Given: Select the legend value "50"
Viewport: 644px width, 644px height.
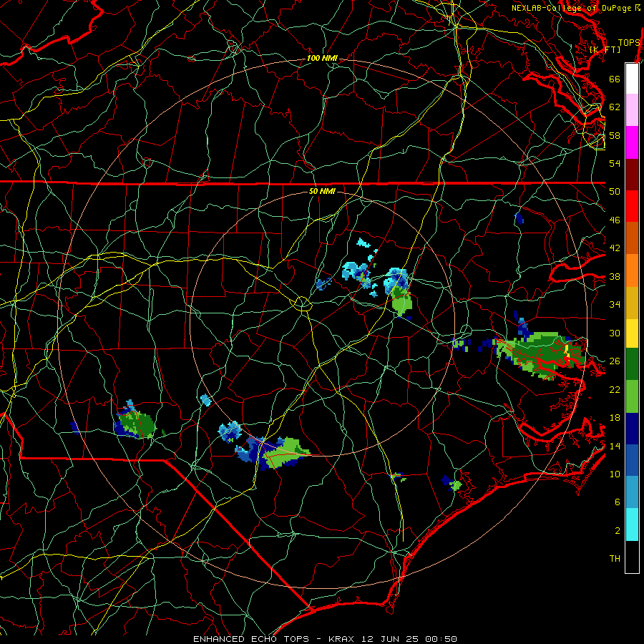Looking at the screenshot, I should (615, 192).
